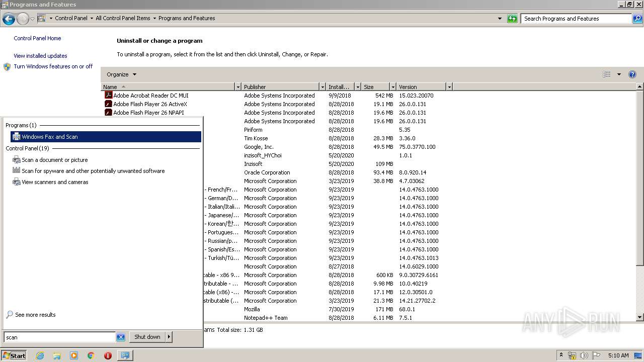Click the network icon in system tray
Viewport: 644px width, 362px height.
coord(572,355)
